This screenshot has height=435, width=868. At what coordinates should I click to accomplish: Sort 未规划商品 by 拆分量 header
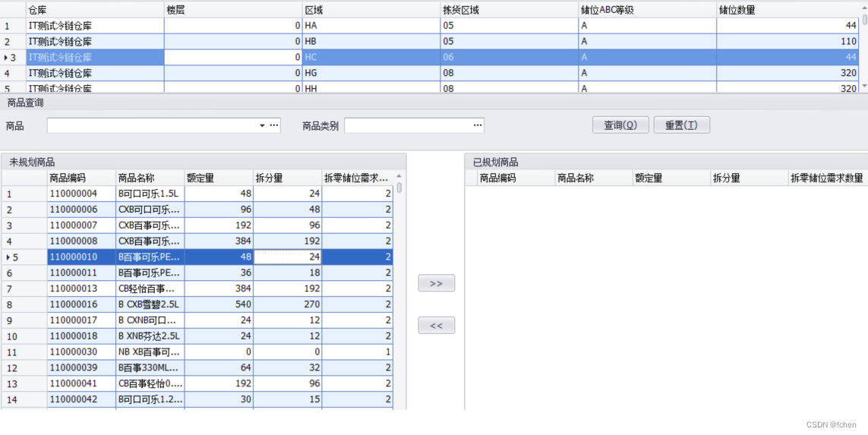point(288,178)
